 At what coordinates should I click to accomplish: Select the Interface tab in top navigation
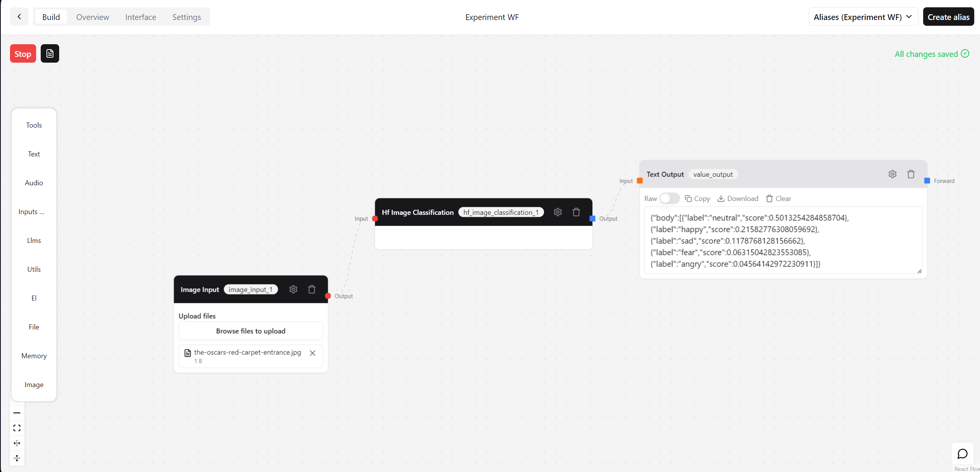pyautogui.click(x=141, y=17)
